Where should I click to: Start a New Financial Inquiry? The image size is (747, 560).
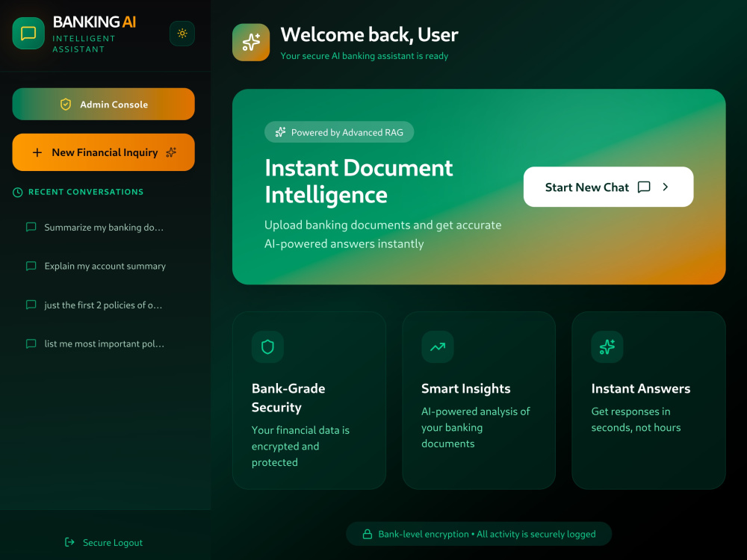point(103,152)
